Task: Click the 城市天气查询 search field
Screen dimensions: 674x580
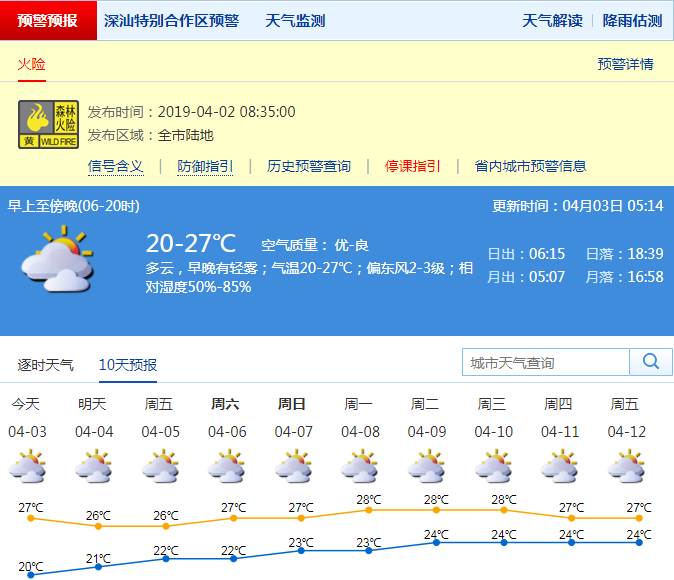Action: pos(546,362)
